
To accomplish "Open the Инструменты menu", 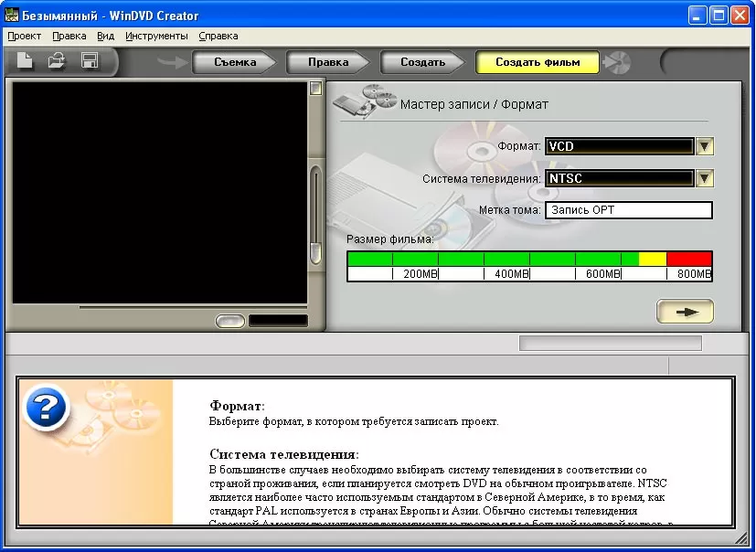I will (156, 36).
